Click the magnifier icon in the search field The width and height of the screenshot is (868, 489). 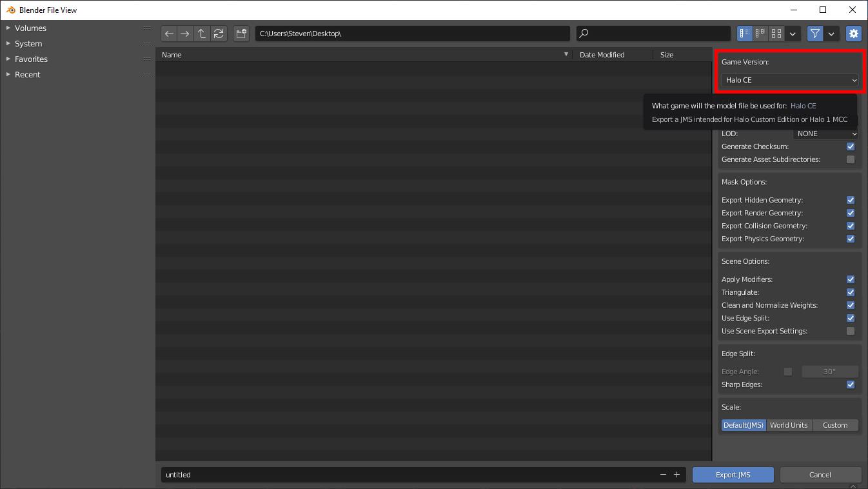pyautogui.click(x=584, y=34)
